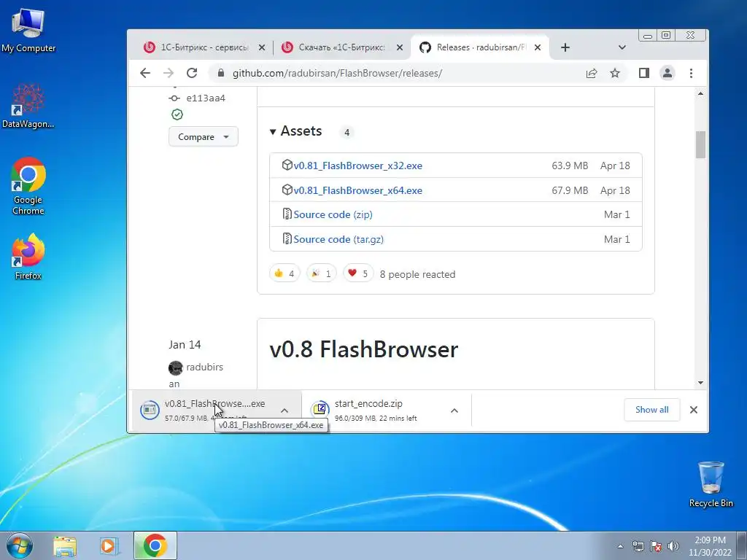This screenshot has height=560, width=747.
Task: Click the package icon beside x64.exe
Action: pyautogui.click(x=287, y=190)
